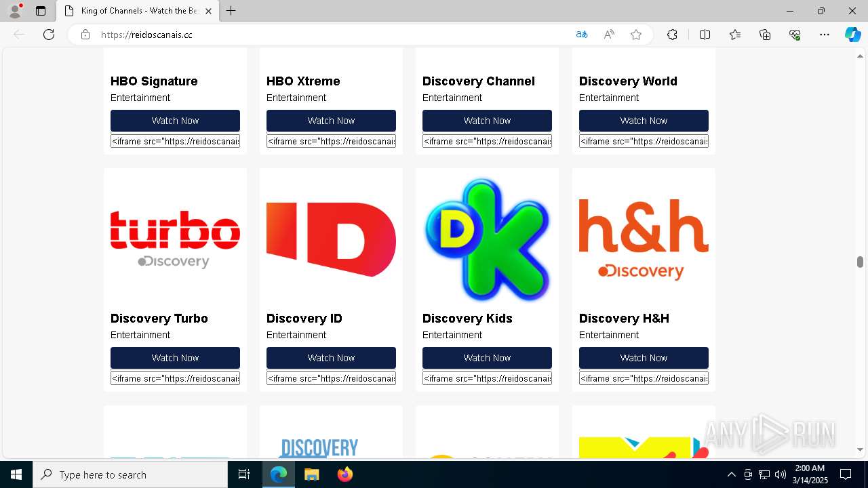Open Settings and more menu
The width and height of the screenshot is (868, 488).
pyautogui.click(x=825, y=35)
